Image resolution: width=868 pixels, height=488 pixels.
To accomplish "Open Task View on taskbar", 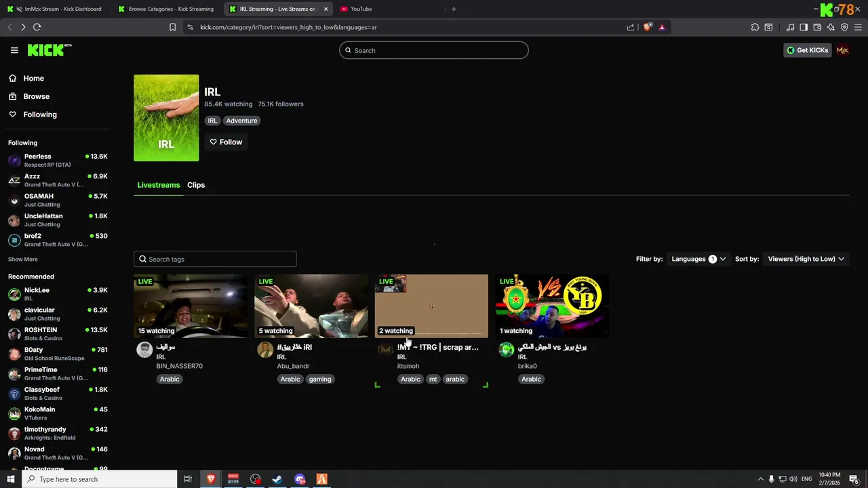I will coord(188,479).
